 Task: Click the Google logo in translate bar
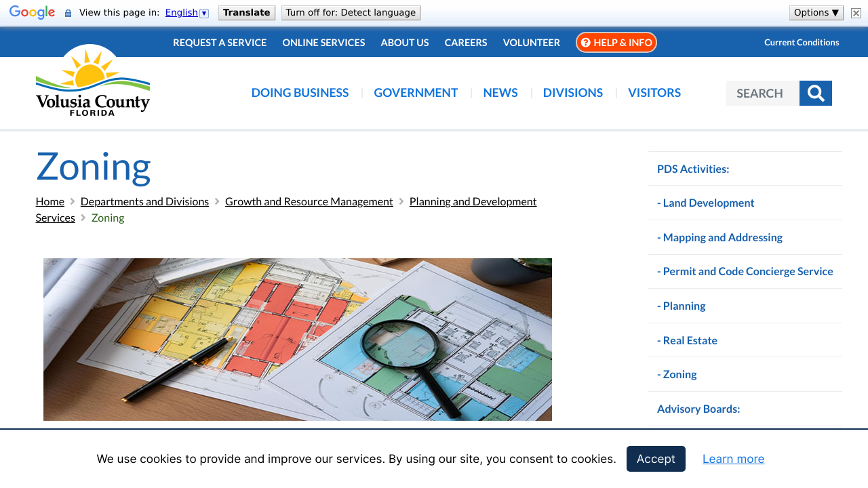(32, 13)
